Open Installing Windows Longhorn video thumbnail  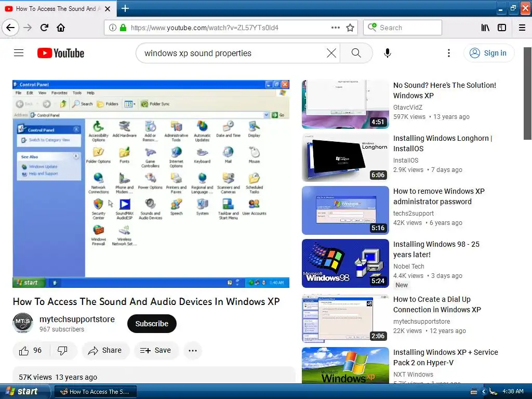click(345, 157)
